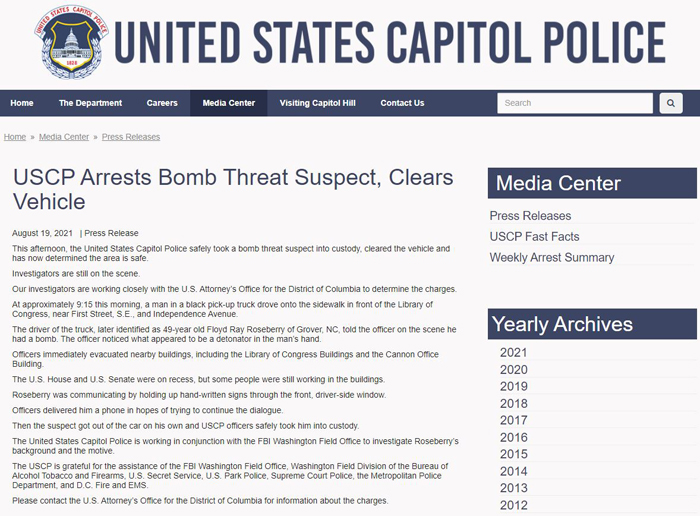
Task: Open the 2020 yearly archive
Action: (x=513, y=370)
